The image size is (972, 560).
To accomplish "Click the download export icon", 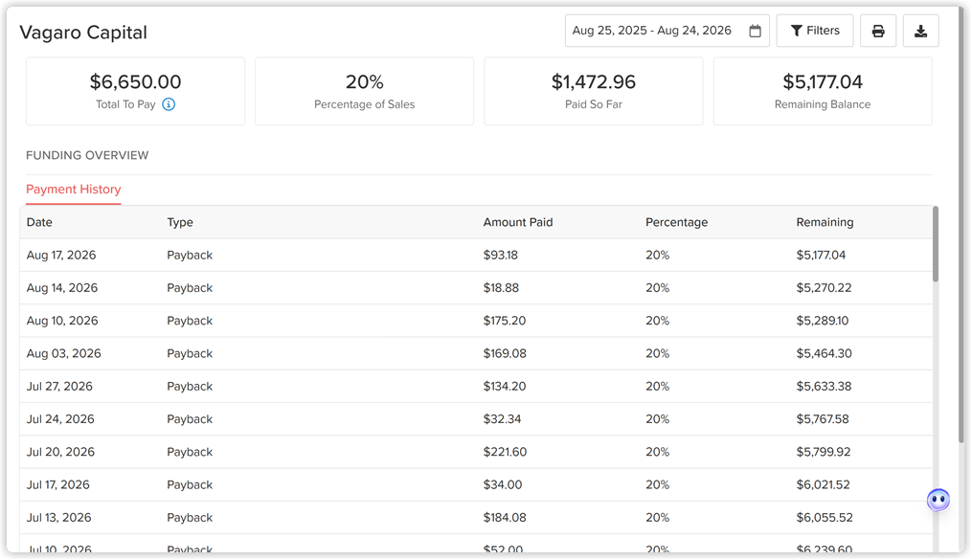I will click(x=920, y=31).
